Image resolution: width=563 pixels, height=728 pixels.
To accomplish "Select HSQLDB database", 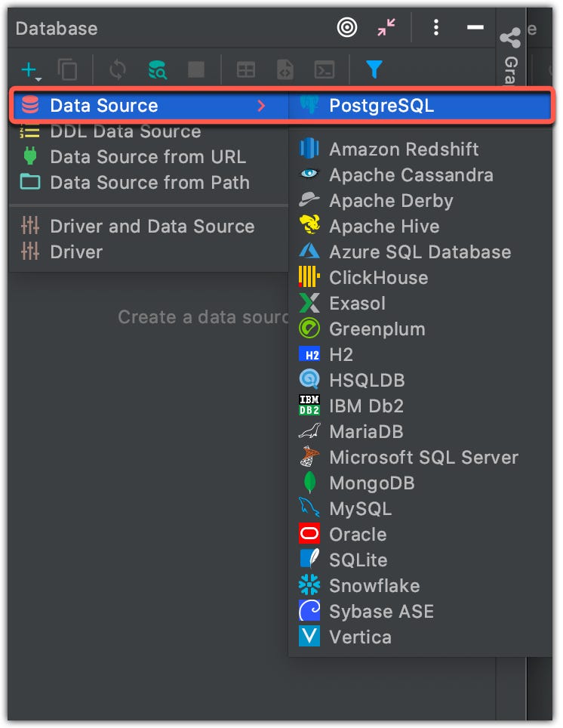I will 420,381.
